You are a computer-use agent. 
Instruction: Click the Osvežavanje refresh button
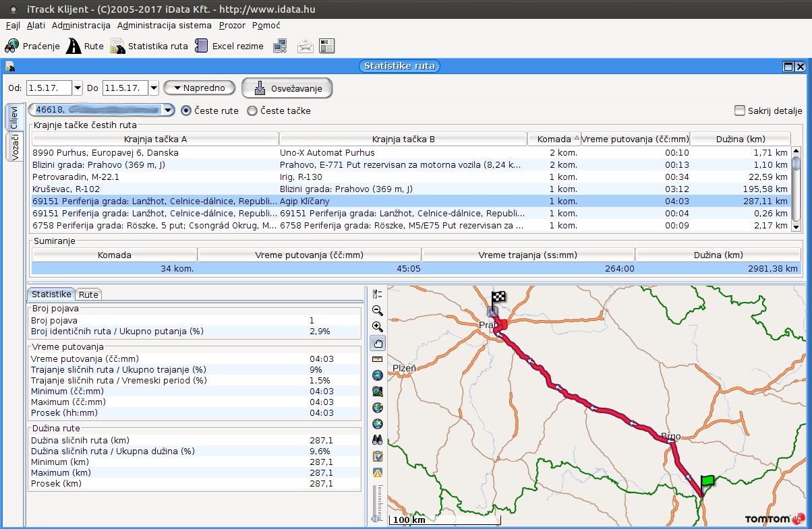pyautogui.click(x=287, y=88)
